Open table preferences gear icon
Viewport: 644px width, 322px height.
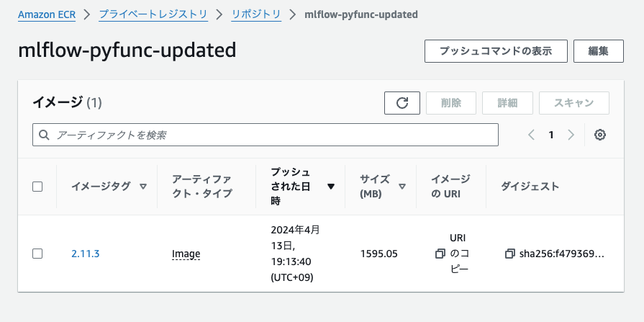click(x=600, y=135)
